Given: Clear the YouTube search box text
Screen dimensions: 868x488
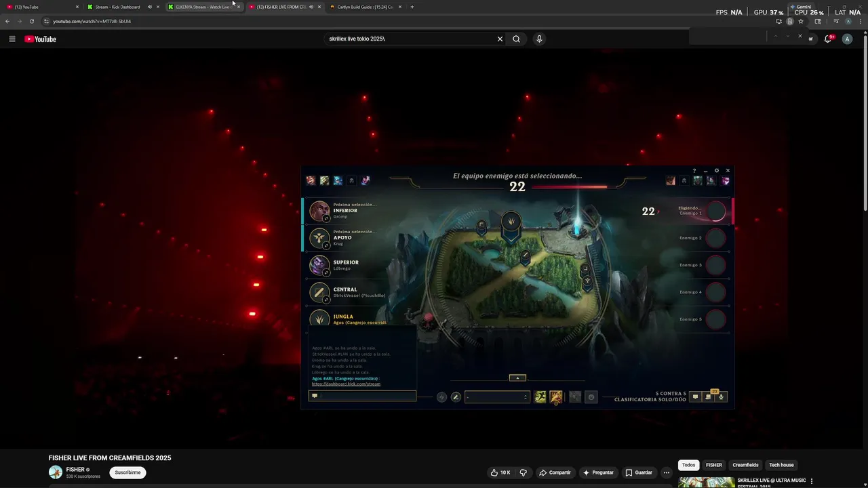Looking at the screenshot, I should 500,39.
